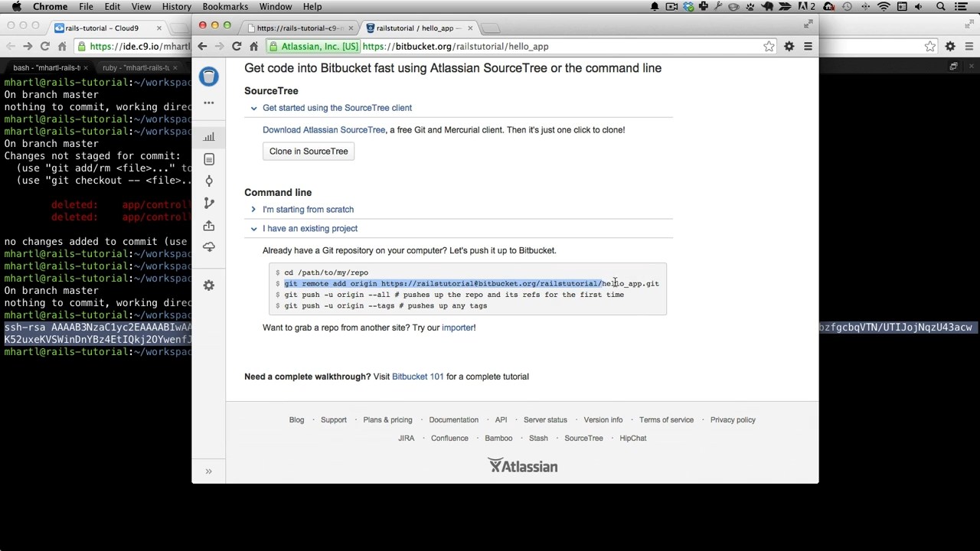Click the JIRA footer link
This screenshot has width=980, height=551.
tap(407, 439)
